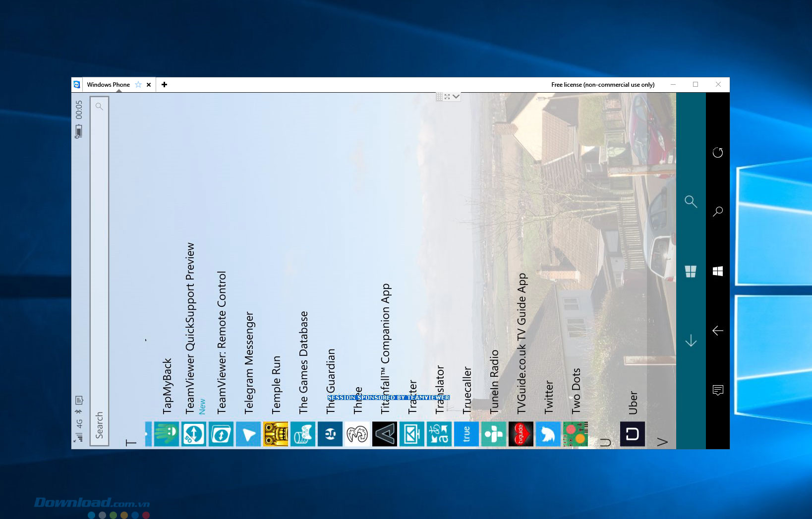This screenshot has width=812, height=519.
Task: Click 'The Games Database' app name
Action: tap(303, 362)
